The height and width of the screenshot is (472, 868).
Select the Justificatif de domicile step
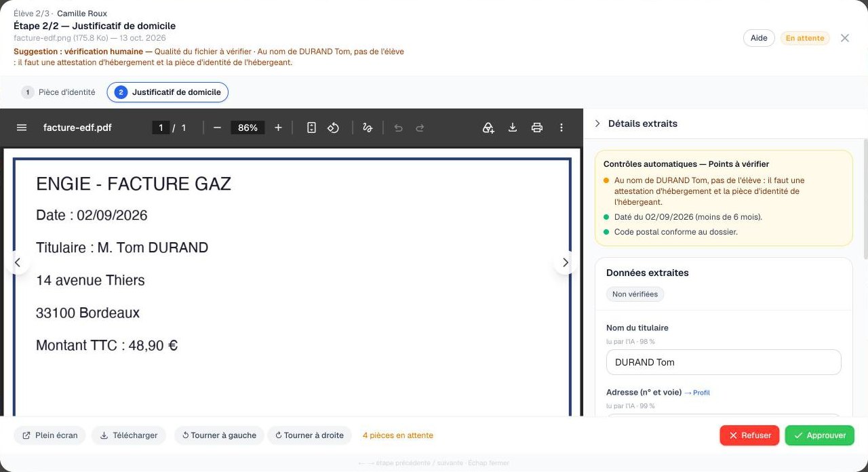[167, 92]
